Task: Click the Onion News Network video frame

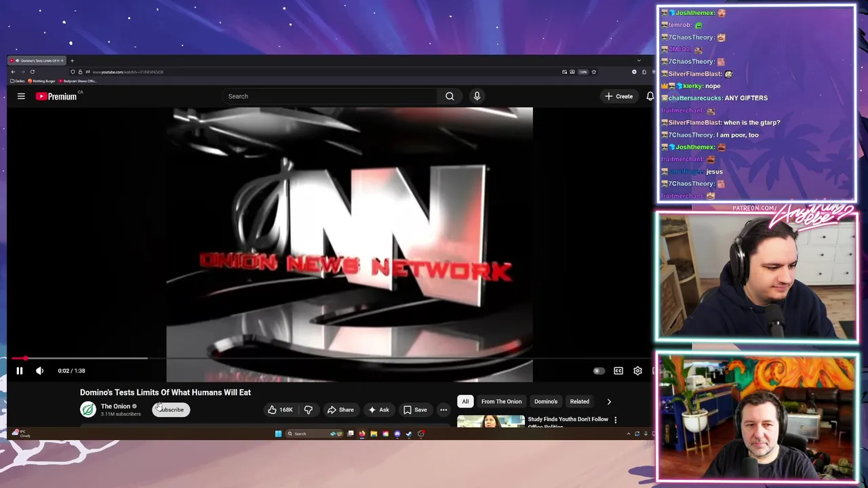Action: tap(349, 244)
